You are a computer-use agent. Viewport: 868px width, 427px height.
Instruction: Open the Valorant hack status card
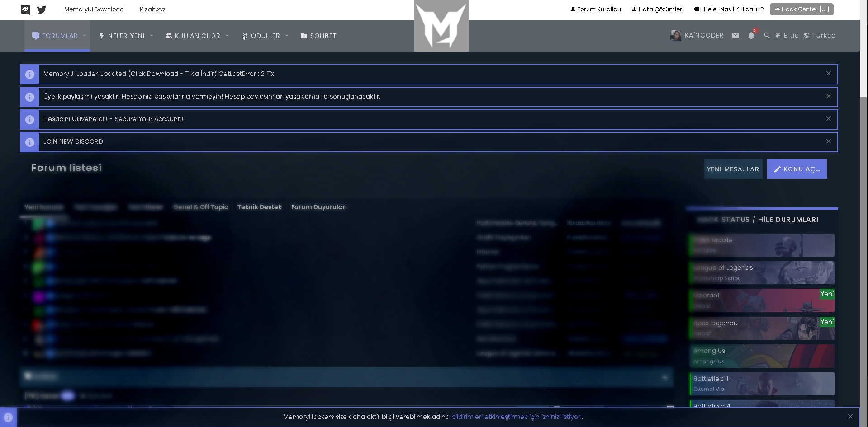[x=762, y=300]
